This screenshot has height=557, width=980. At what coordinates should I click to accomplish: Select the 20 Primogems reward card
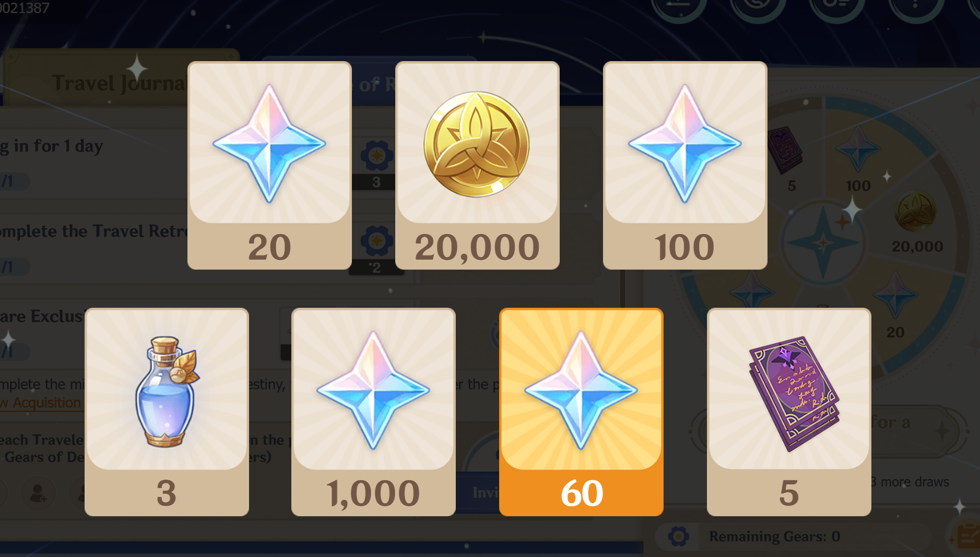pos(269,165)
